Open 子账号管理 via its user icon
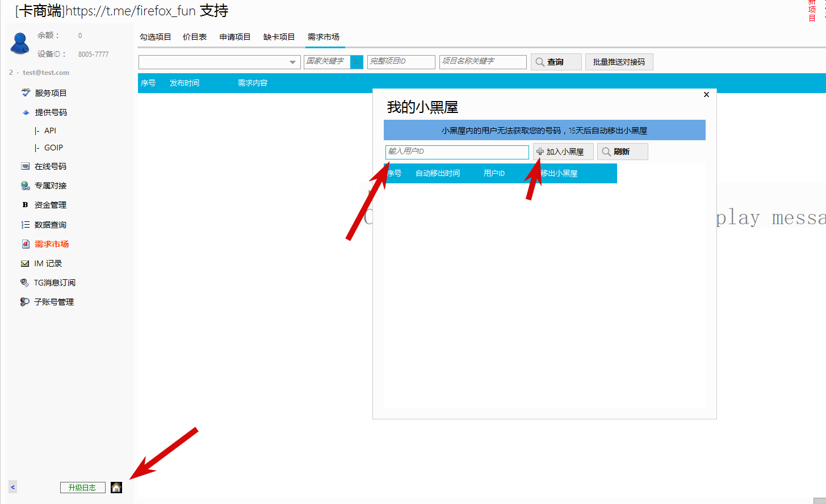The height and width of the screenshot is (504, 826). [25, 302]
